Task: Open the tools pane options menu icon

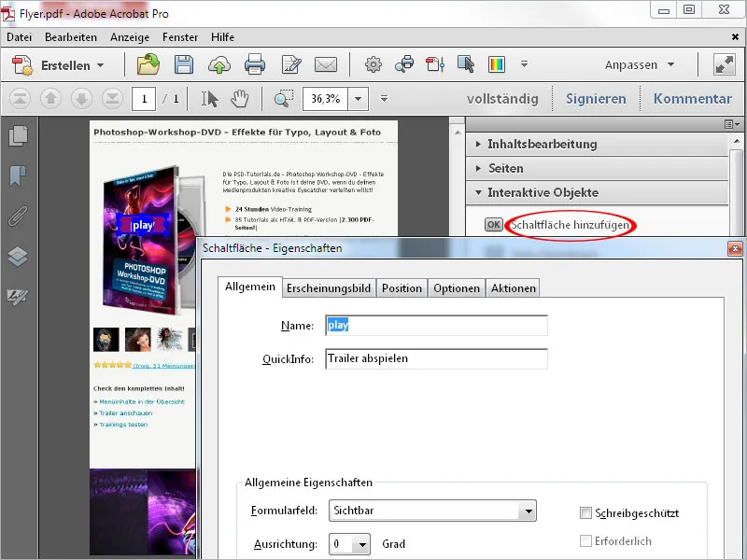Action: click(732, 124)
